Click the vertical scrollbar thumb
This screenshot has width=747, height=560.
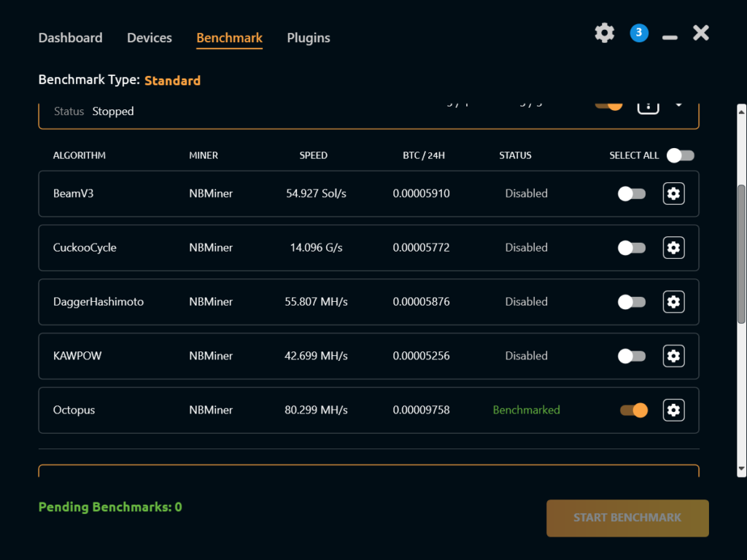741,254
